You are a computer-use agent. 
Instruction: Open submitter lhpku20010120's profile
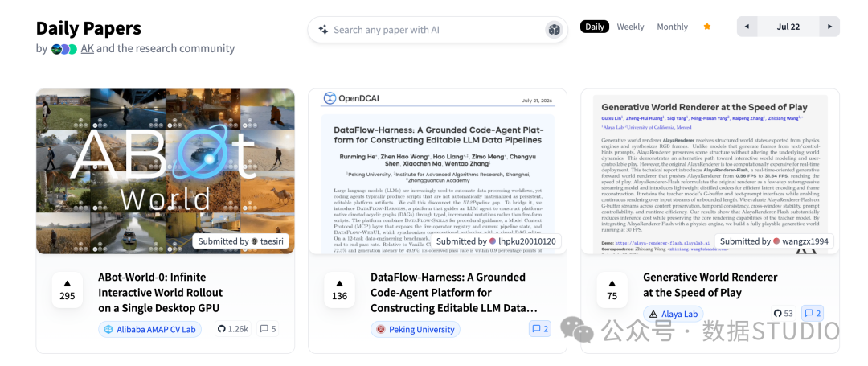tap(497, 241)
